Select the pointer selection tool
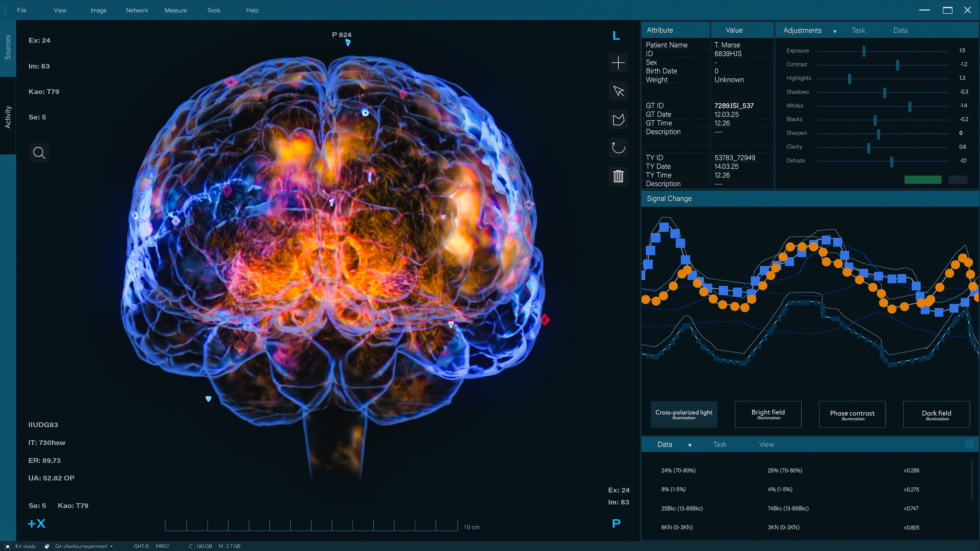This screenshot has width=980, height=551. 618,91
